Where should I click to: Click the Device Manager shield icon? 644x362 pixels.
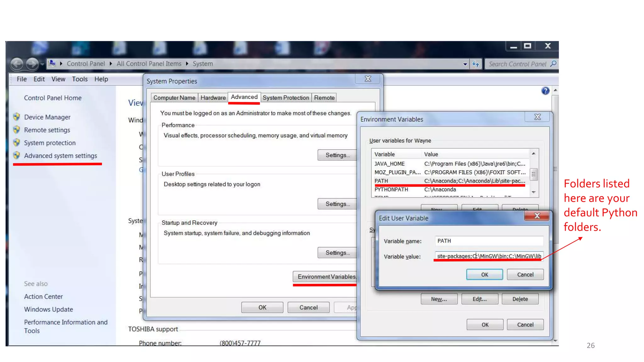(17, 117)
